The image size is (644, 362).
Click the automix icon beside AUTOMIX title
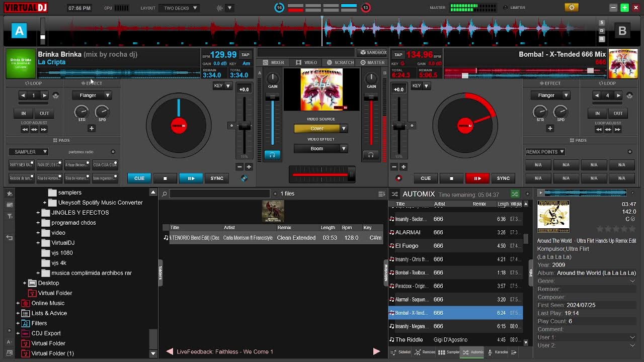point(395,194)
